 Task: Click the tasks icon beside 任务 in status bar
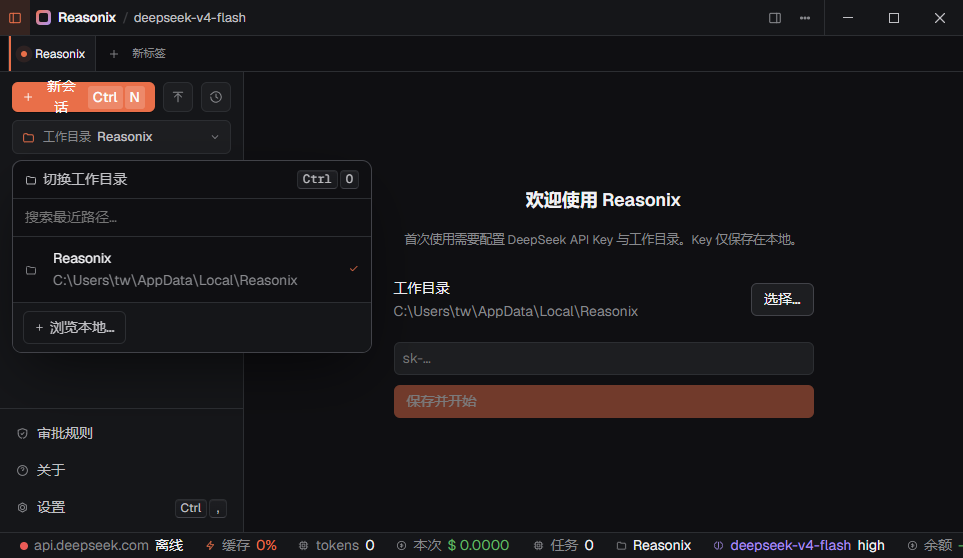[x=538, y=545]
